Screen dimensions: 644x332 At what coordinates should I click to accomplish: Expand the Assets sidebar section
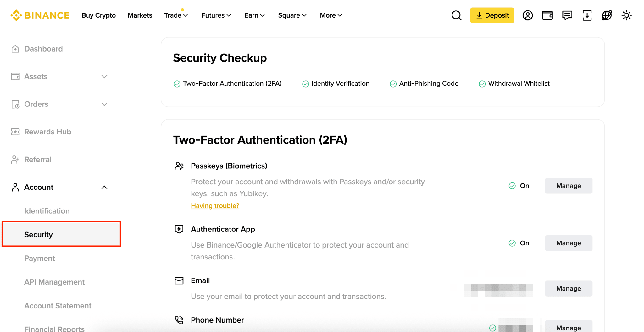tap(104, 77)
